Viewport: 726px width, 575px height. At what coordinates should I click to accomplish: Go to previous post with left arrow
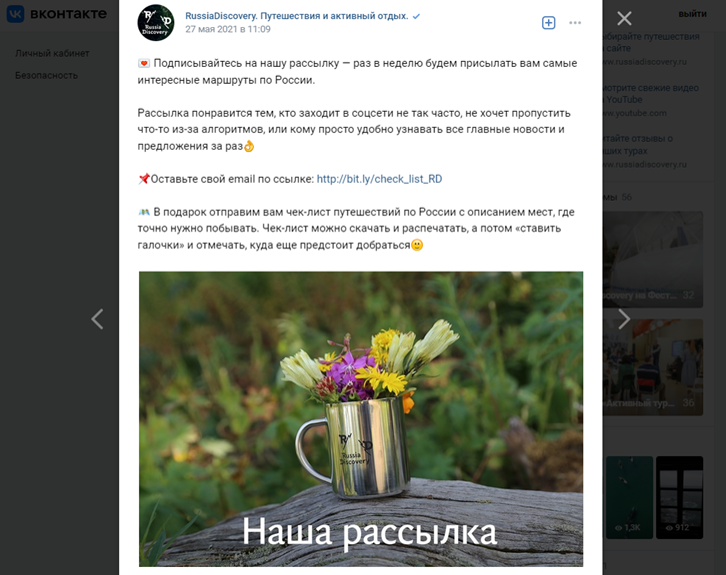pyautogui.click(x=97, y=319)
